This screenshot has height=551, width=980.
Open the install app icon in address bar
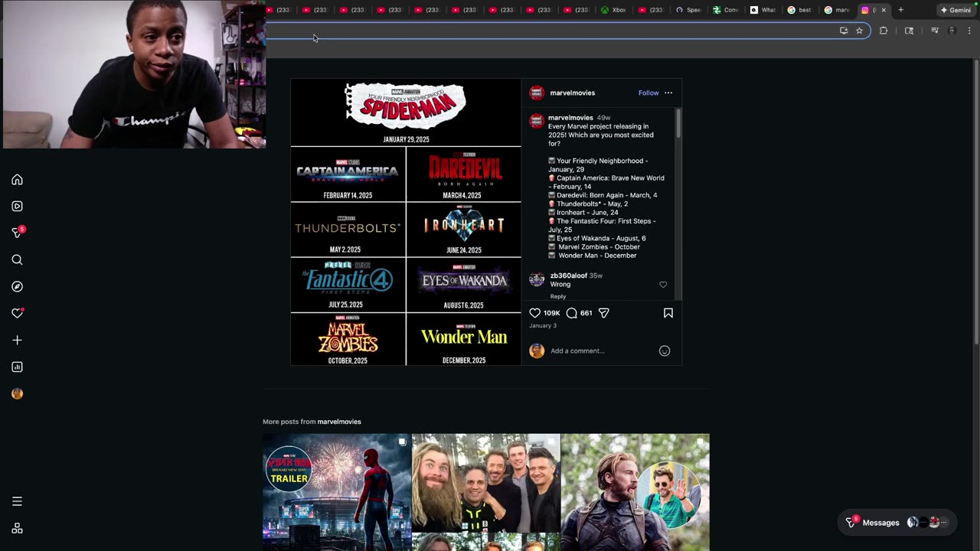pos(844,31)
